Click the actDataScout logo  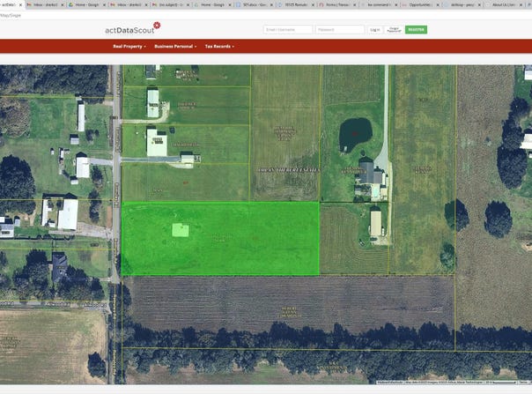133,28
